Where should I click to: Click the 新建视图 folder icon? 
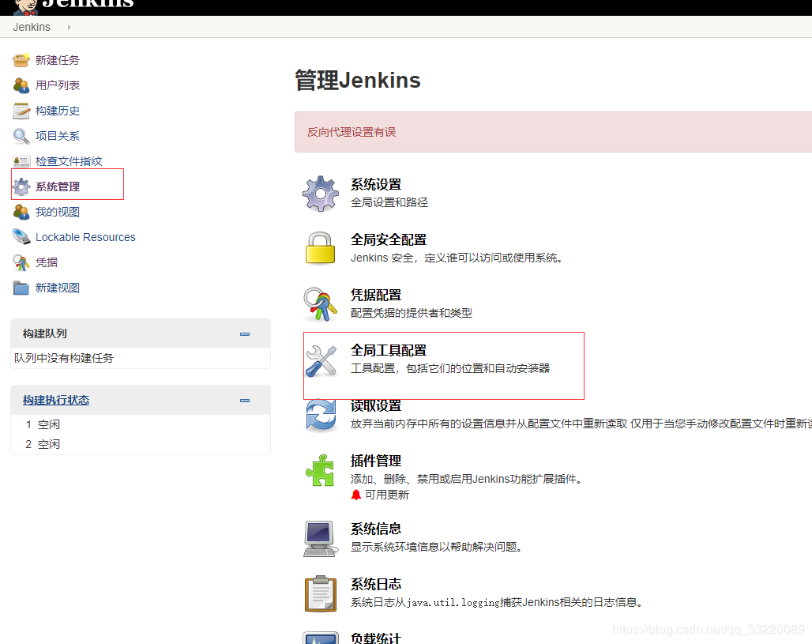pos(21,288)
